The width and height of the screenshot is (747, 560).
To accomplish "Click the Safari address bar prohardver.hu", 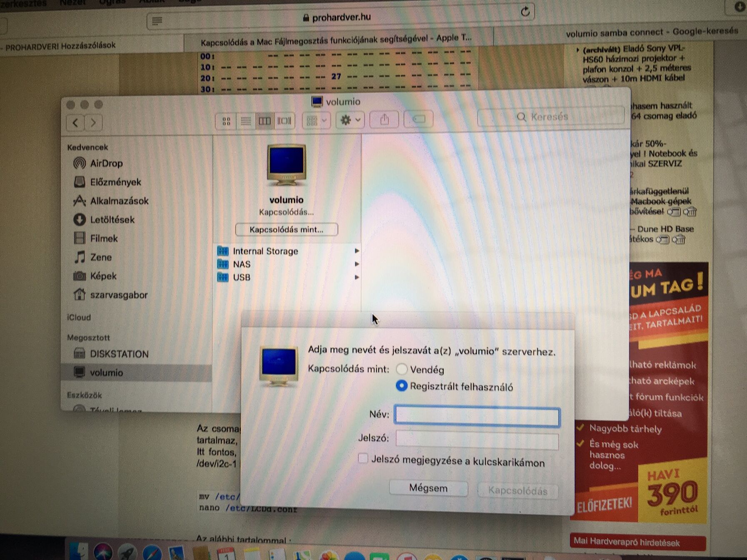I will (341, 17).
